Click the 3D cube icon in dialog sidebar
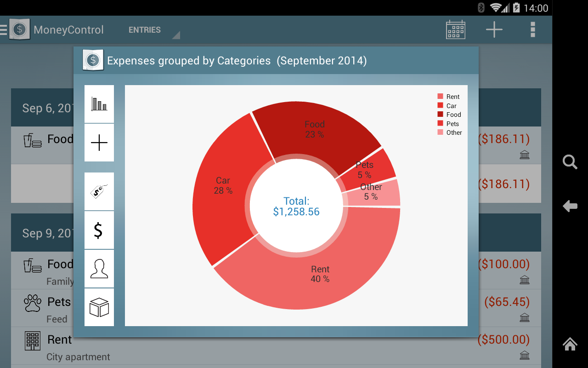The height and width of the screenshot is (368, 588). [x=99, y=307]
